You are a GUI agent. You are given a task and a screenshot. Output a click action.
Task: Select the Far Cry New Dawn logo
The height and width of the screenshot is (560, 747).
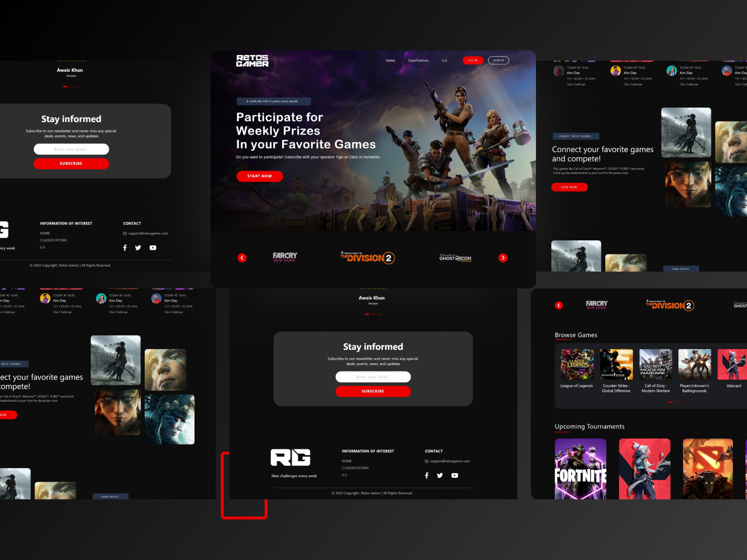pos(284,257)
